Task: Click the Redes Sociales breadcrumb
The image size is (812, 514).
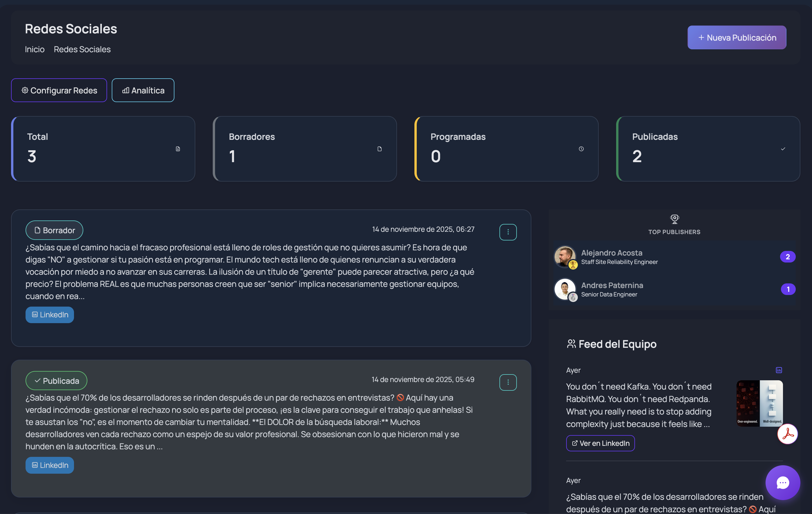Action: (82, 49)
